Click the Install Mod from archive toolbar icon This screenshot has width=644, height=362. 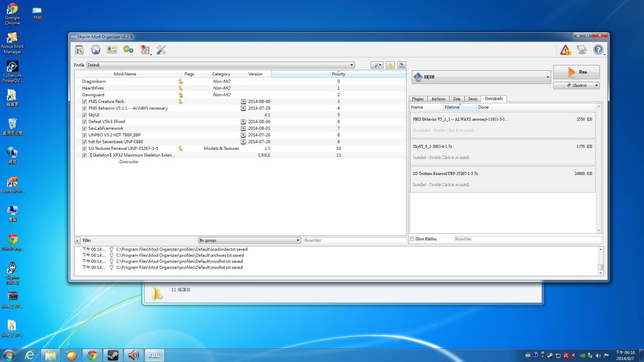point(79,50)
